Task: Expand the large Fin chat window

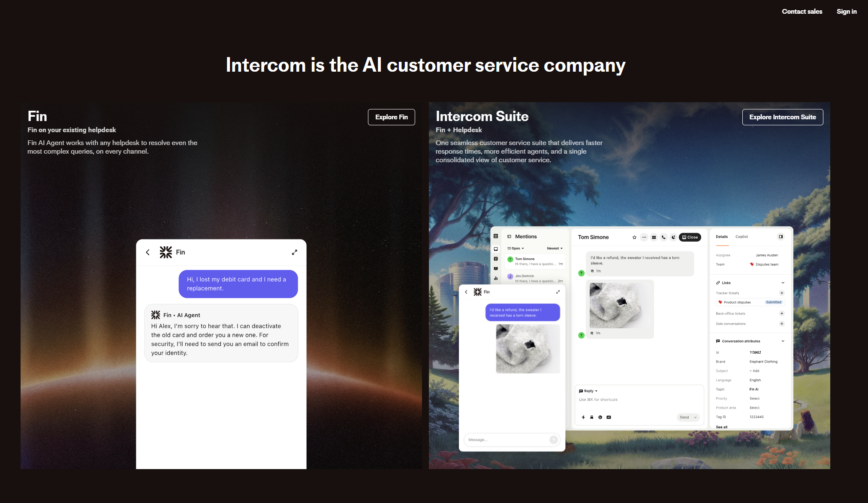Action: point(294,252)
